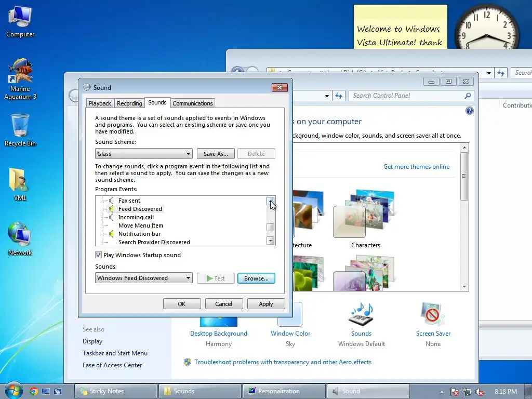This screenshot has height=399, width=532.
Task: Click the themes list scroll down arrow
Action: pyautogui.click(x=464, y=287)
